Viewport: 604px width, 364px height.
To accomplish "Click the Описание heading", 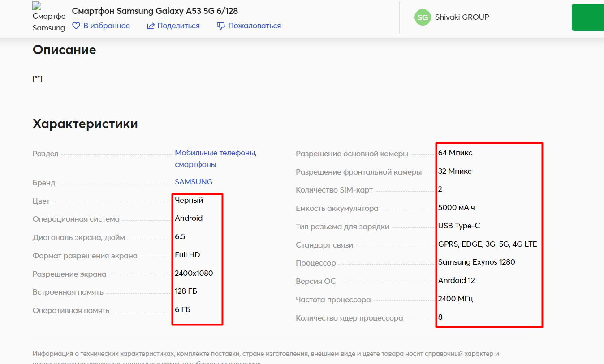I will [x=65, y=50].
